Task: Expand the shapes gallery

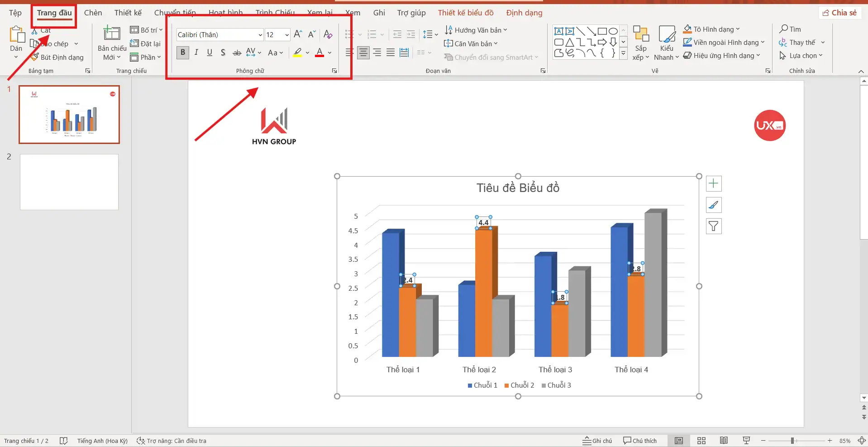Action: pos(623,53)
